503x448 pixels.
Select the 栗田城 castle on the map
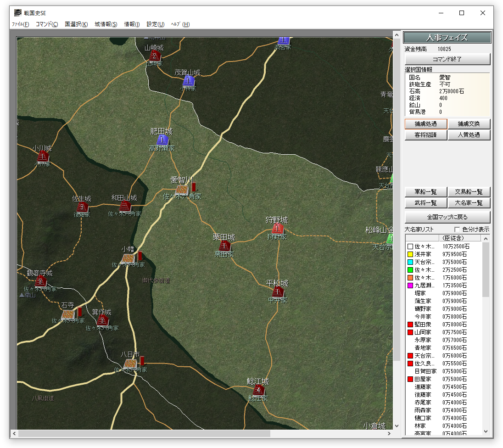pos(224,246)
